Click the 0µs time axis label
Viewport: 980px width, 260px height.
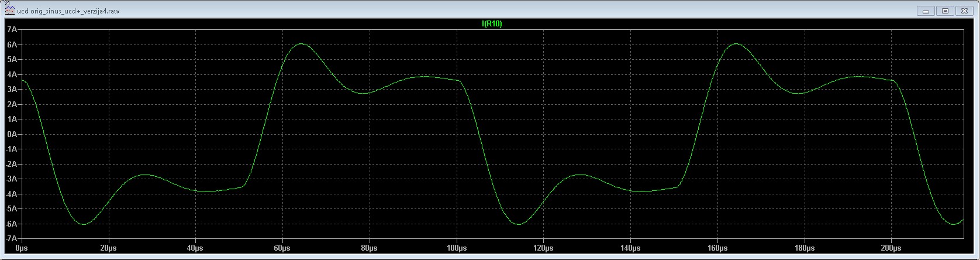click(22, 248)
